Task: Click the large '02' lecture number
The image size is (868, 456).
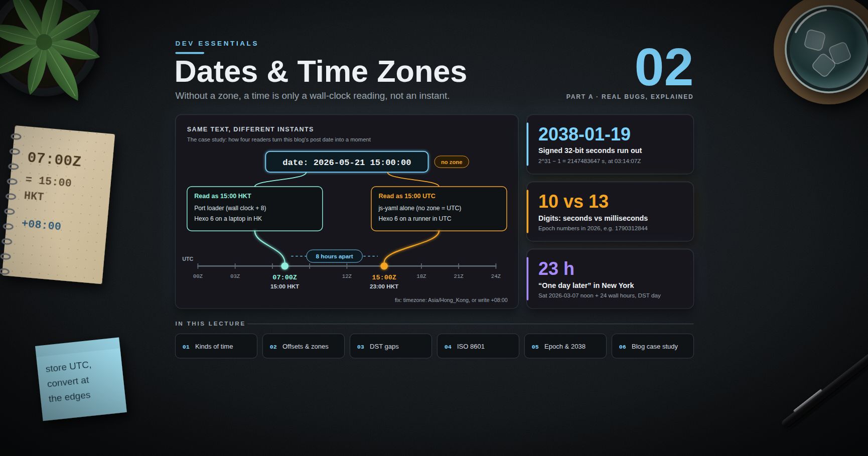Action: tap(664, 68)
